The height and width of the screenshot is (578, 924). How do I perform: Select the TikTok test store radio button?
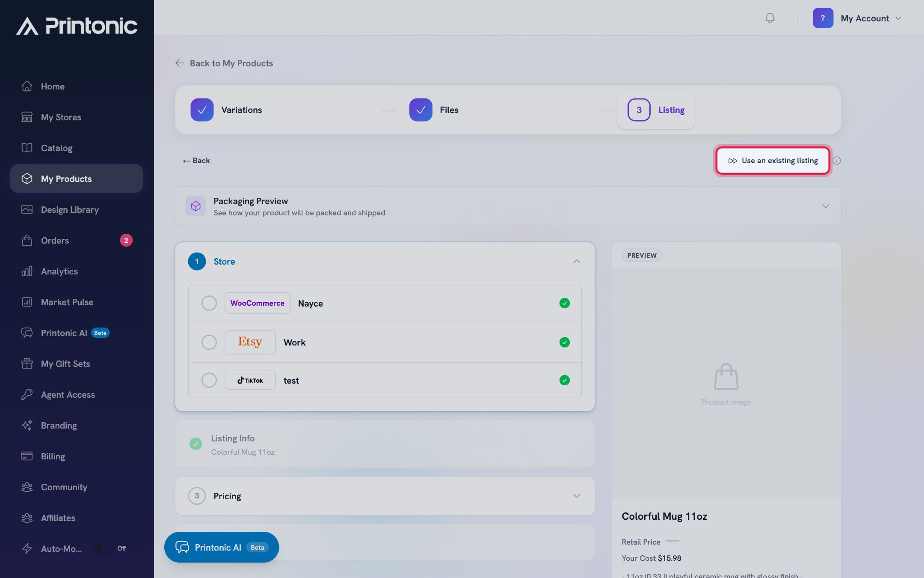[x=209, y=380]
